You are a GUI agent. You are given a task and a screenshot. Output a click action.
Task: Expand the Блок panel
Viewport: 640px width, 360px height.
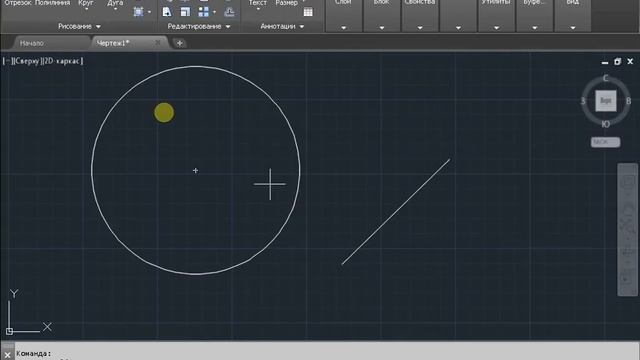[382, 28]
